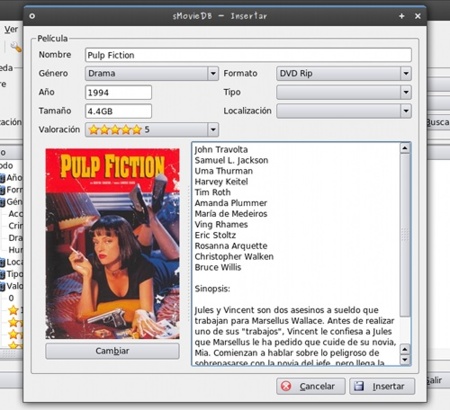Open the empty Localización dropdown
Screen dimensions: 450x410
344,111
